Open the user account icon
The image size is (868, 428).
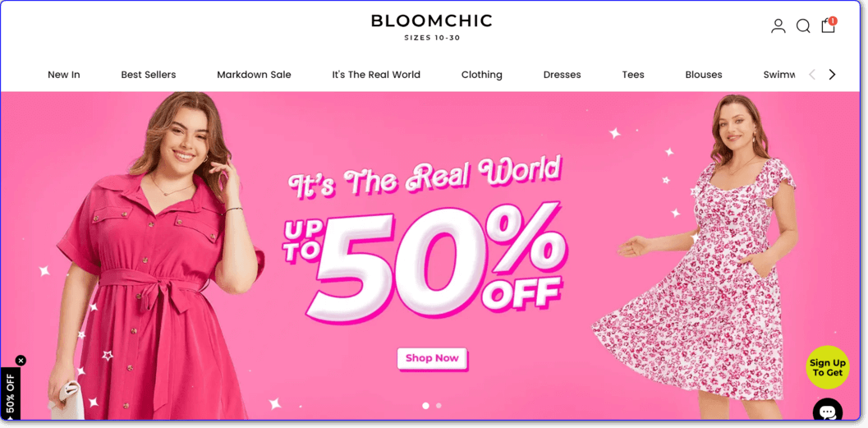778,26
